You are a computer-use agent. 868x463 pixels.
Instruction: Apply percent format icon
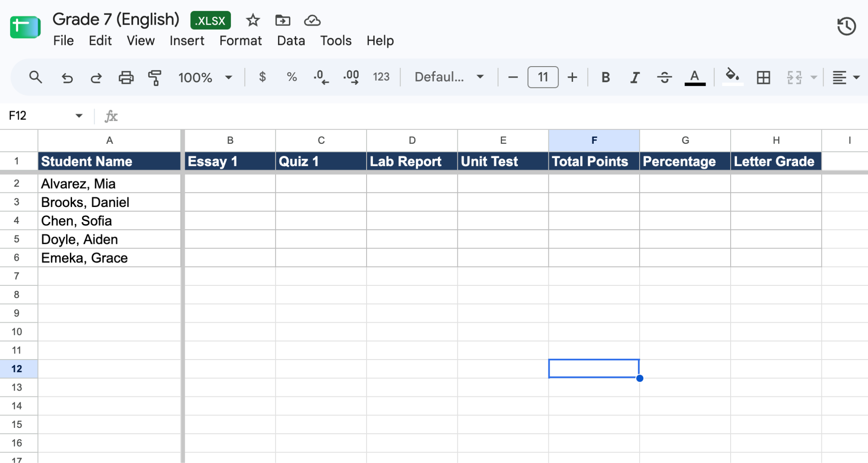pos(292,77)
